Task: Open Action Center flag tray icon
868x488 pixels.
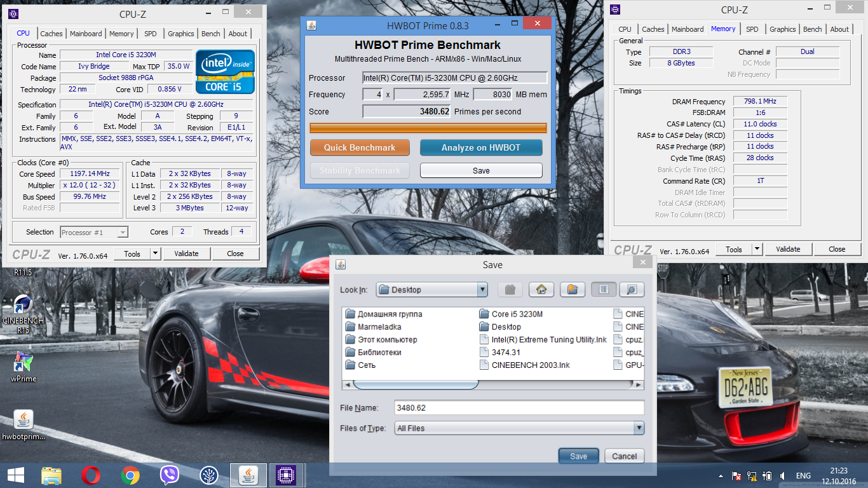Action: pyautogui.click(x=737, y=476)
